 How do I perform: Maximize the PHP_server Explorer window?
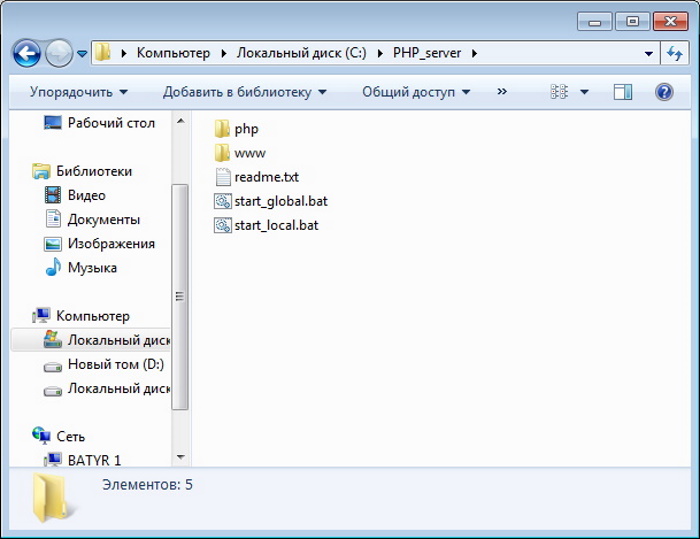pos(632,21)
